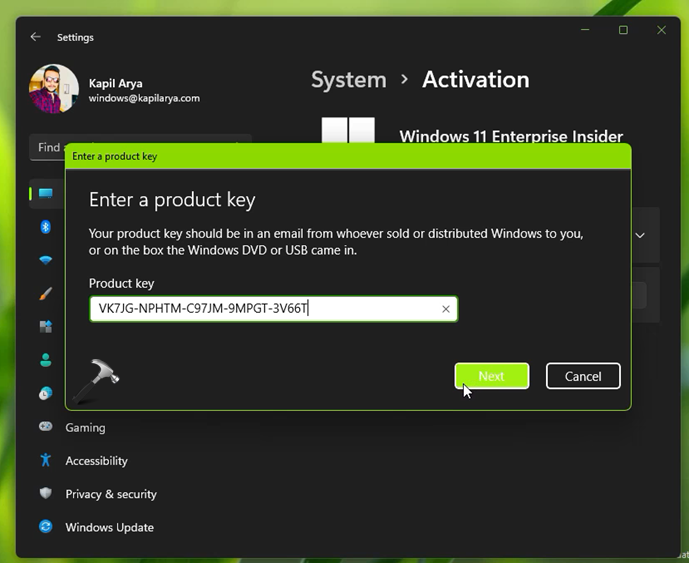Screen dimensions: 689x563
Task: Click System in the breadcrumb
Action: click(x=348, y=80)
